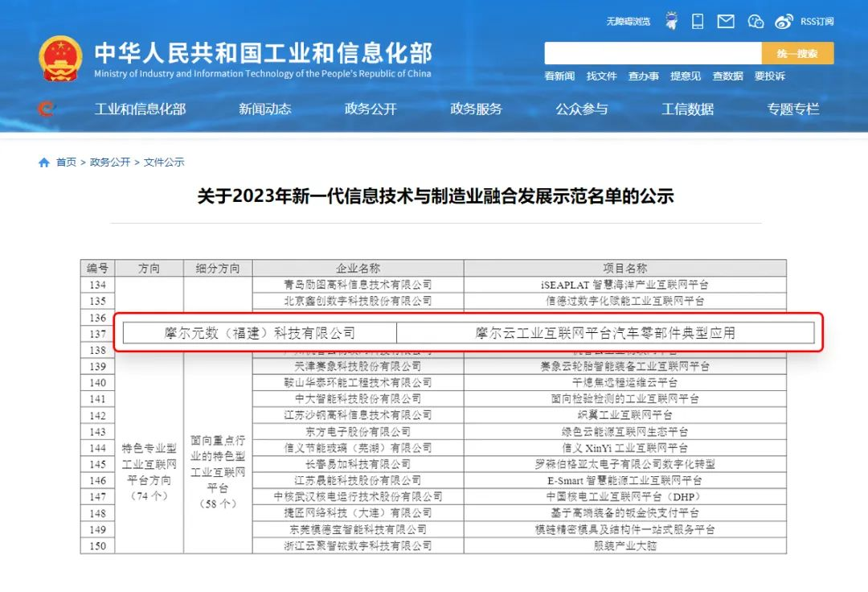Viewport: 868px width, 592px height.
Task: Open the 政务公开 navigation menu
Action: (x=370, y=110)
